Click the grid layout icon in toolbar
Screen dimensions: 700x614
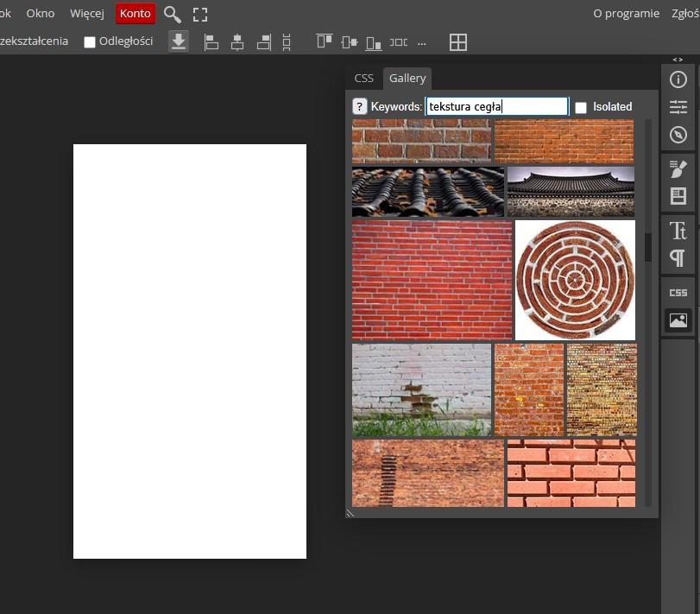coord(458,41)
